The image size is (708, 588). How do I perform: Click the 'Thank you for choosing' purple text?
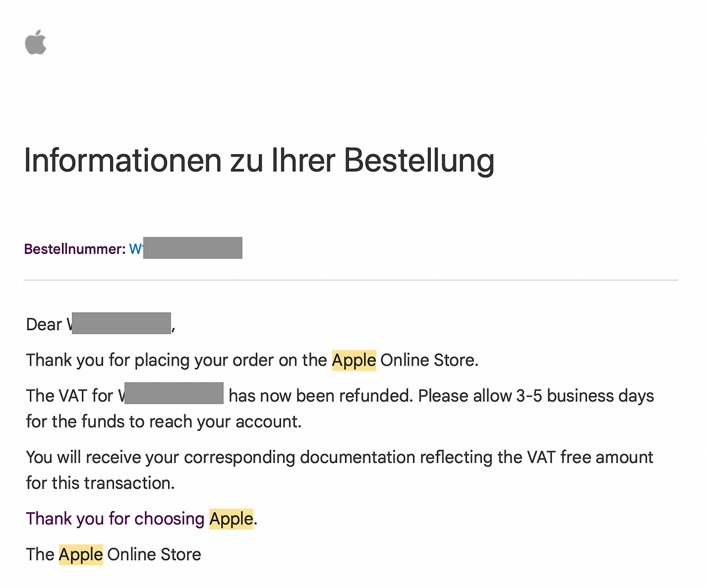pyautogui.click(x=115, y=519)
